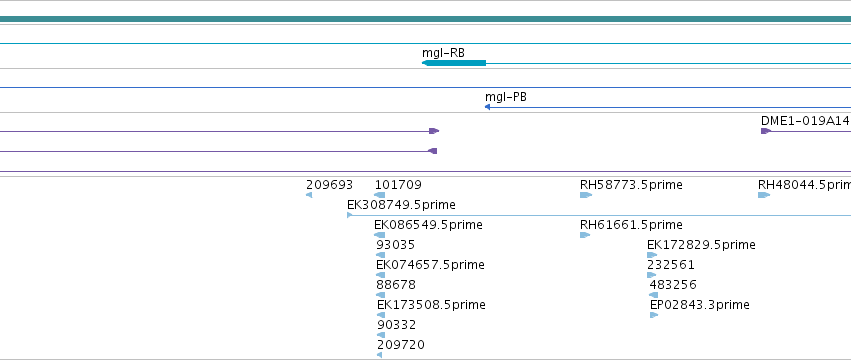
Task: Click the mgl-PB arrowhead marker
Action: (487, 107)
